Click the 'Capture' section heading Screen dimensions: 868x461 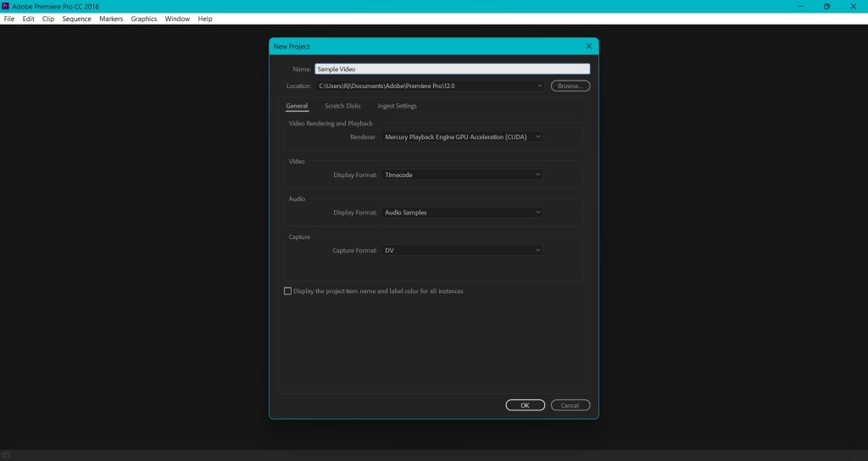tap(299, 237)
